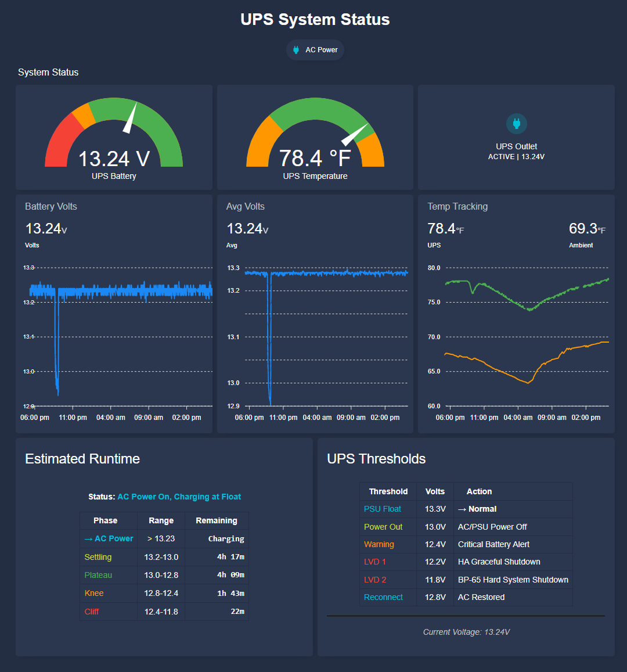Click the Reconnect threshold entry
The height and width of the screenshot is (672, 627).
tap(383, 597)
